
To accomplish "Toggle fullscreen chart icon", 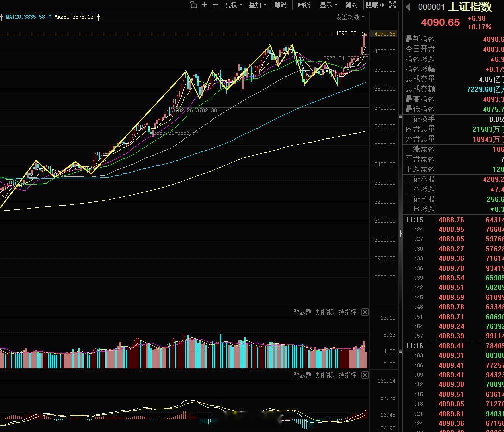I will pyautogui.click(x=393, y=5).
